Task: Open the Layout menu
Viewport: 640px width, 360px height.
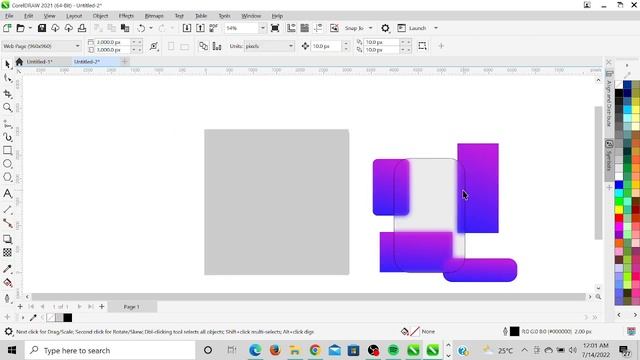Action: coord(74,16)
